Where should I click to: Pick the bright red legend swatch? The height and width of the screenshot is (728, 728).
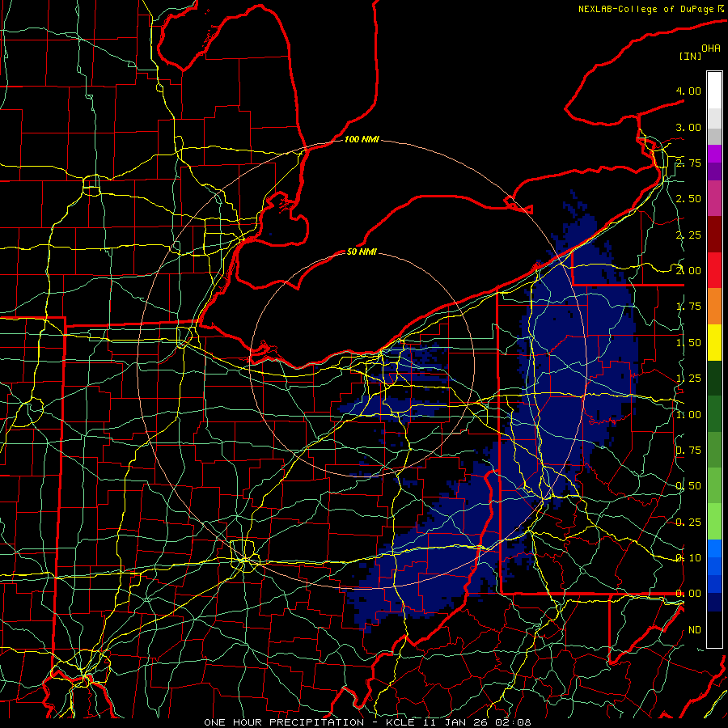tap(714, 270)
